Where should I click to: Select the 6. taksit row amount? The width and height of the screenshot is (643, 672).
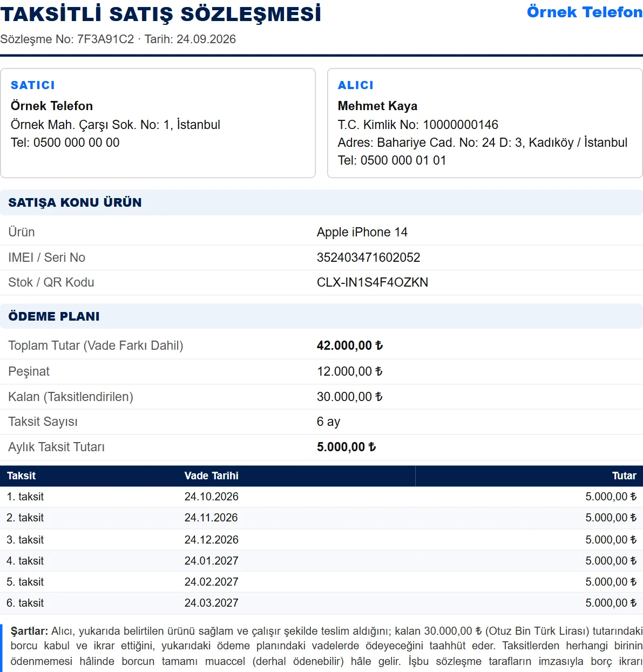(611, 603)
